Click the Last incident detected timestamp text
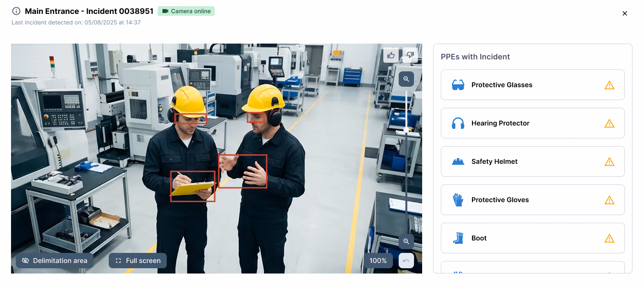The image size is (644, 285). click(x=76, y=23)
